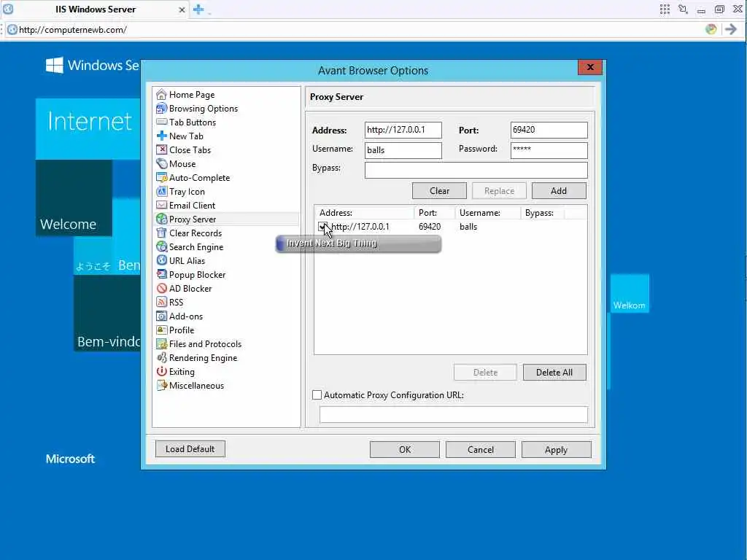
Task: Select Popup Blocker category
Action: (197, 274)
